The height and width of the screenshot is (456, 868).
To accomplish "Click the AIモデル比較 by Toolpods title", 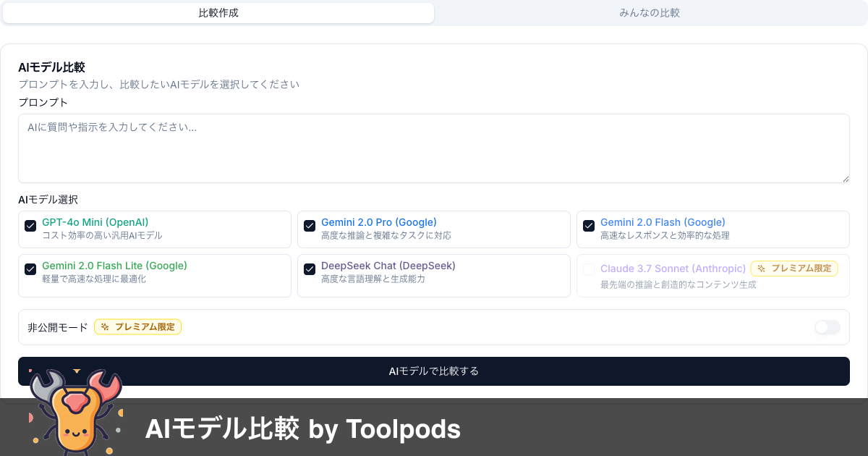I will click(x=303, y=428).
